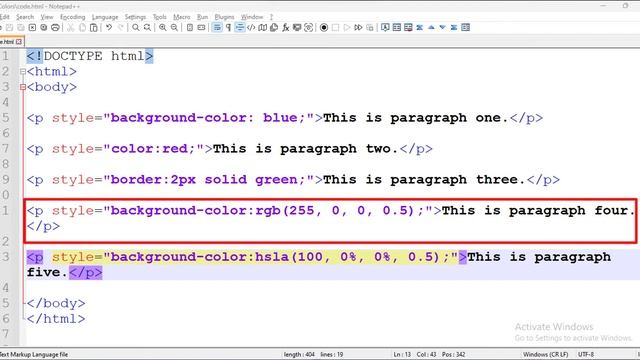The width and height of the screenshot is (640, 360).
Task: Zoom in using the plus magnifier
Action: pyautogui.click(x=163, y=27)
